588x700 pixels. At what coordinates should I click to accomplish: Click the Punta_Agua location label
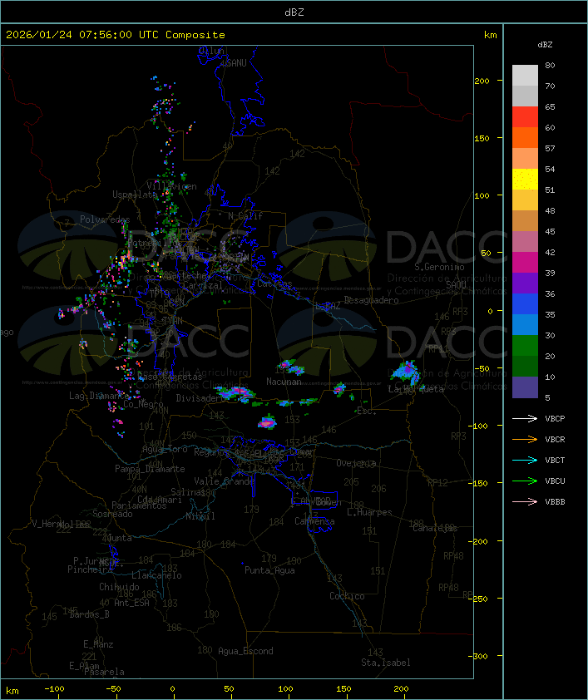[269, 570]
